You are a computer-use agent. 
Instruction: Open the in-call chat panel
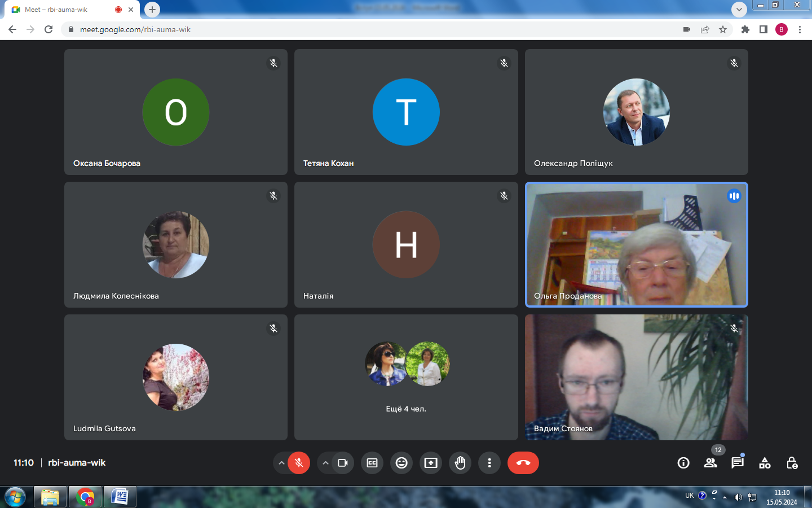(738, 463)
